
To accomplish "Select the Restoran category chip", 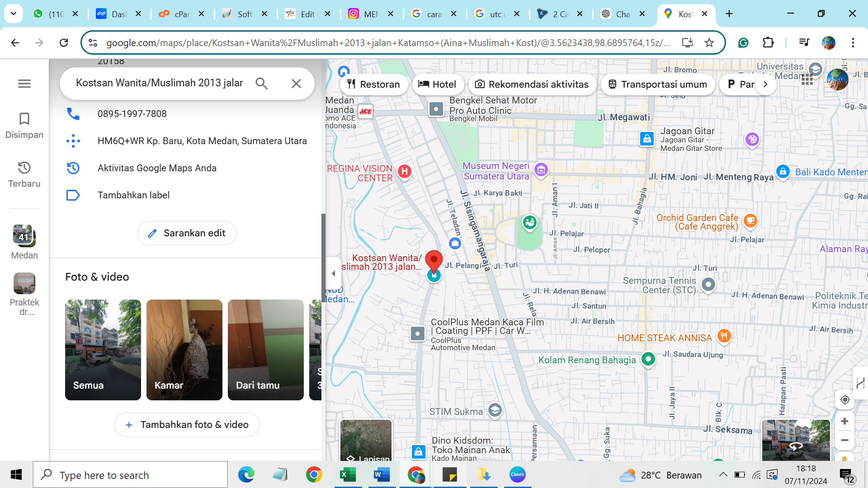I will coord(373,84).
